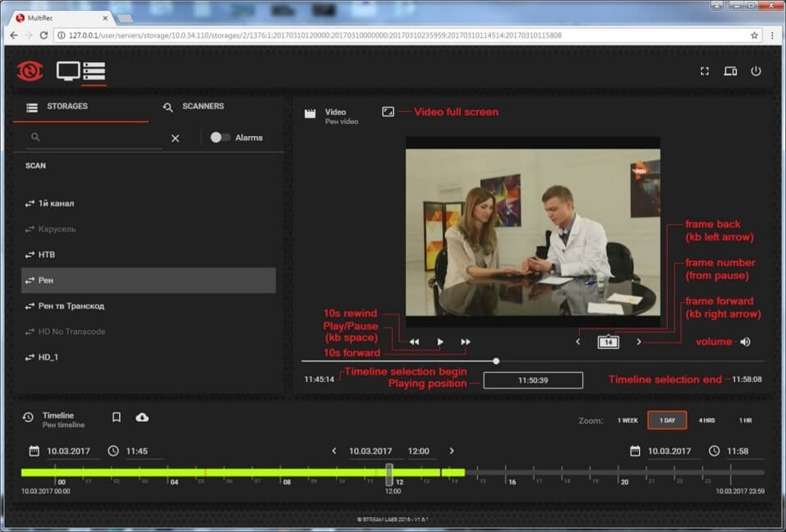Image resolution: width=786 pixels, height=532 pixels.
Task: Click center date 10.03.2017 field
Action: click(x=375, y=451)
